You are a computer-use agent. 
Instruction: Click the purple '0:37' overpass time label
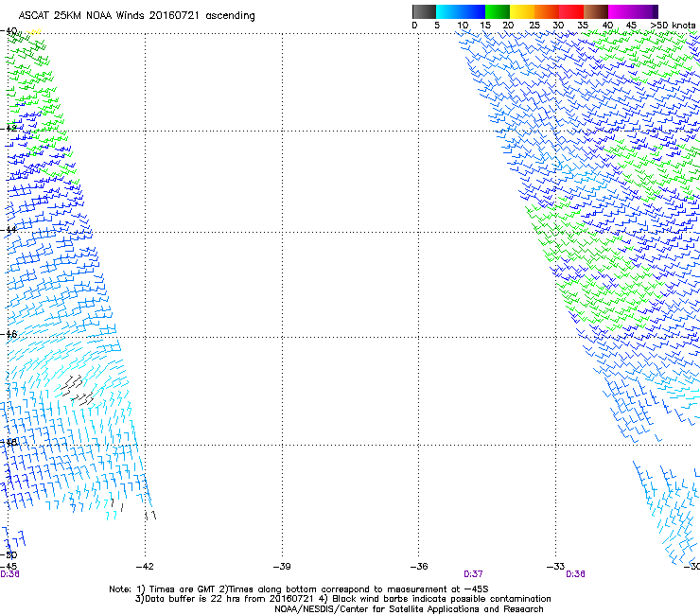coord(473,574)
